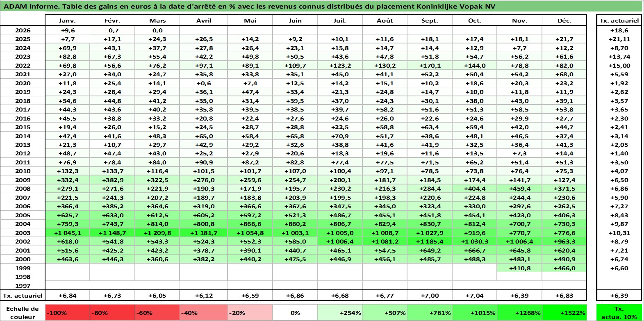Select the "+866,6" cell for Mai 2004
The height and width of the screenshot is (321, 644).
pyautogui.click(x=250, y=224)
